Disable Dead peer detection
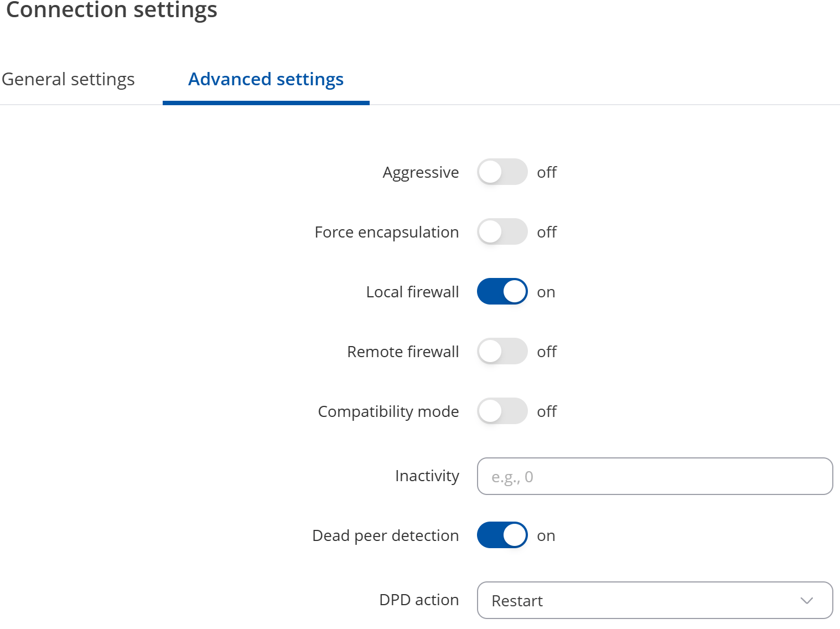 (x=502, y=535)
